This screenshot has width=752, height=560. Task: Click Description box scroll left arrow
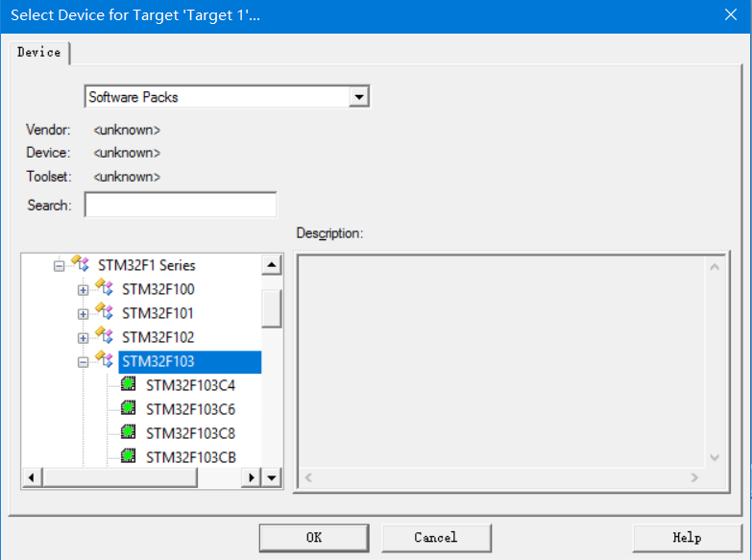(x=308, y=477)
